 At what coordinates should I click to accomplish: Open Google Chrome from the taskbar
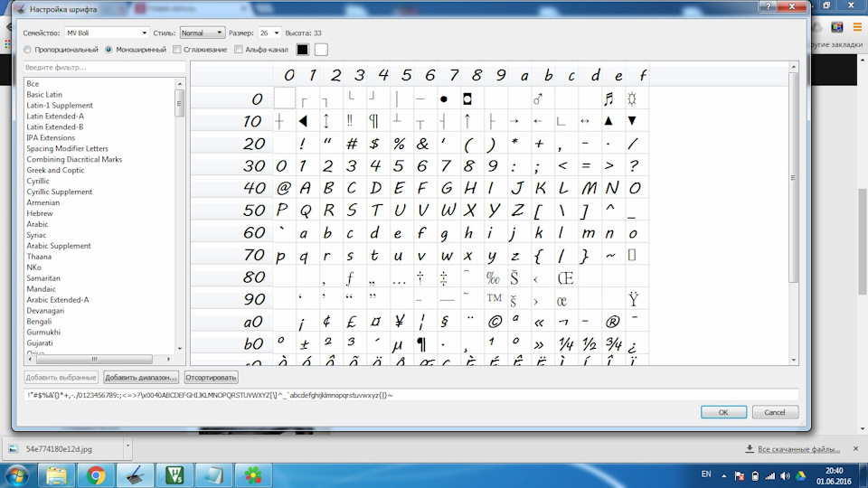tap(96, 475)
